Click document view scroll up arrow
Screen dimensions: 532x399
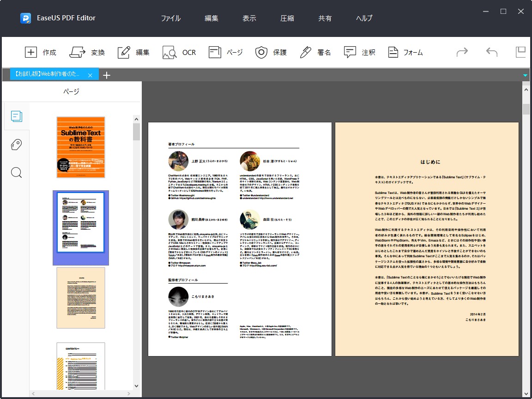point(526,90)
